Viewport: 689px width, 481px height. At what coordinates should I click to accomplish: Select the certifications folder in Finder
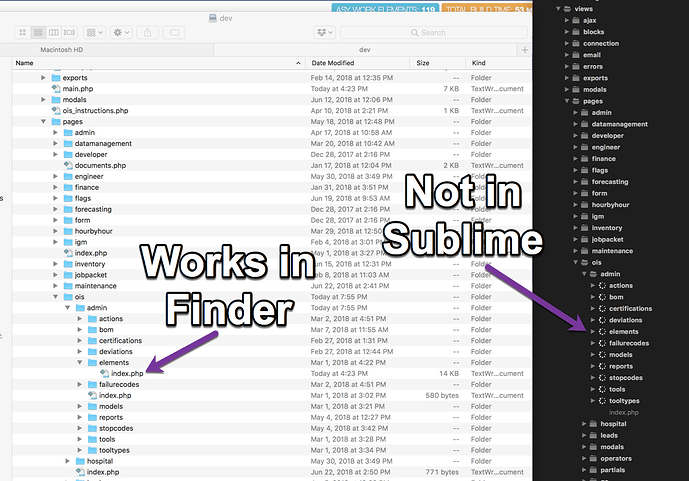tap(120, 341)
